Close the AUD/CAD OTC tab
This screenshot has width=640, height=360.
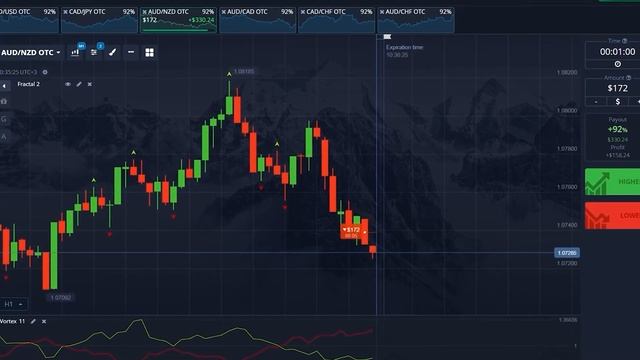pyautogui.click(x=224, y=12)
